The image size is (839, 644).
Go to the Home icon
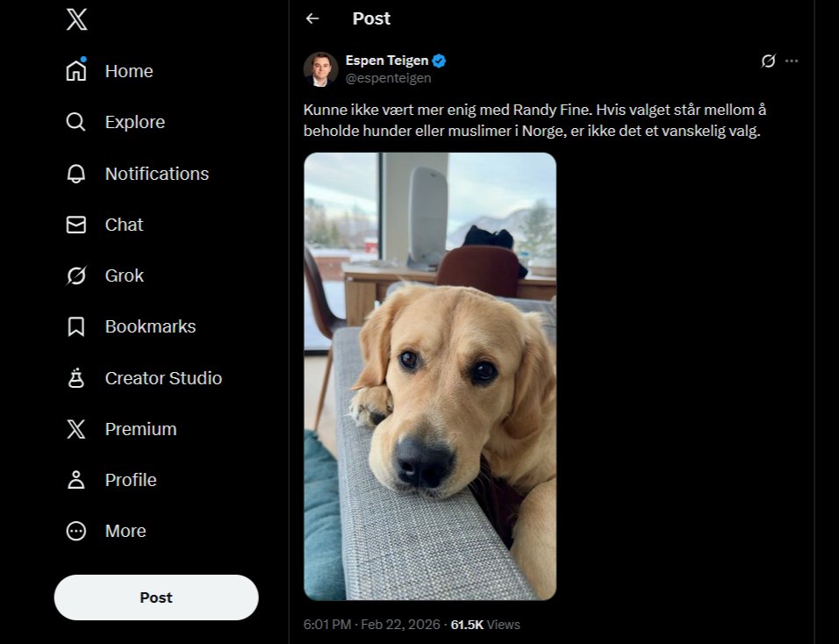point(76,71)
